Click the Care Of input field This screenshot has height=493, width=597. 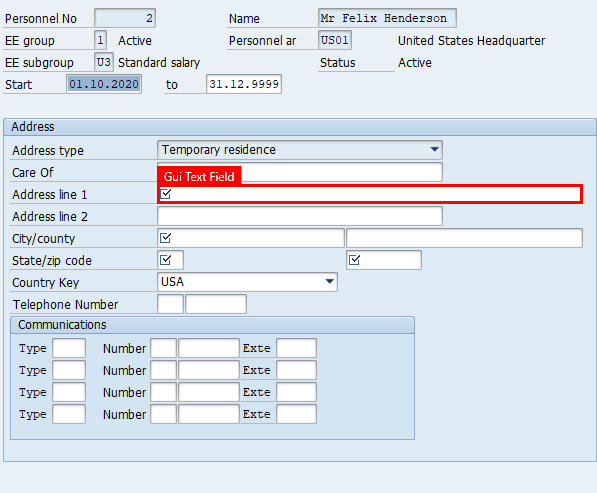tap(300, 172)
